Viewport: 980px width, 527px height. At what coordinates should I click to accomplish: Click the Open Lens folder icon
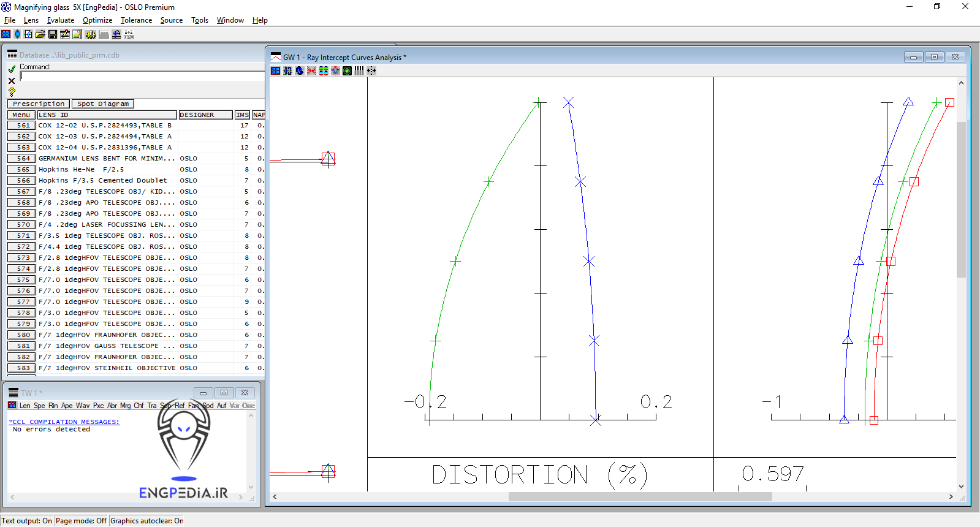(x=40, y=34)
